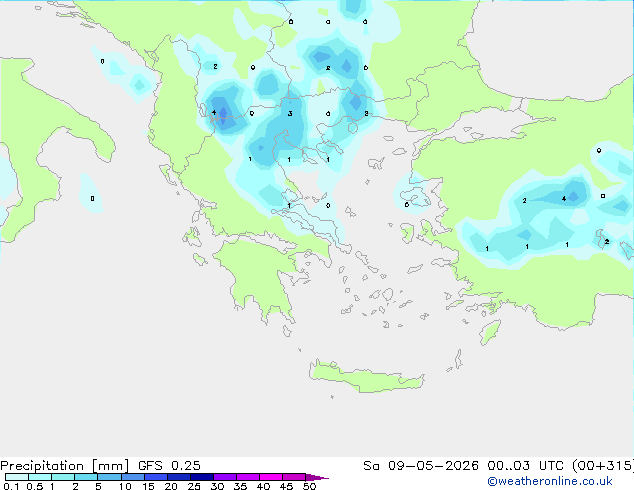Viewport: 634px width, 490px height.
Task: Click the "30" legend scale label
Action: coord(218,486)
